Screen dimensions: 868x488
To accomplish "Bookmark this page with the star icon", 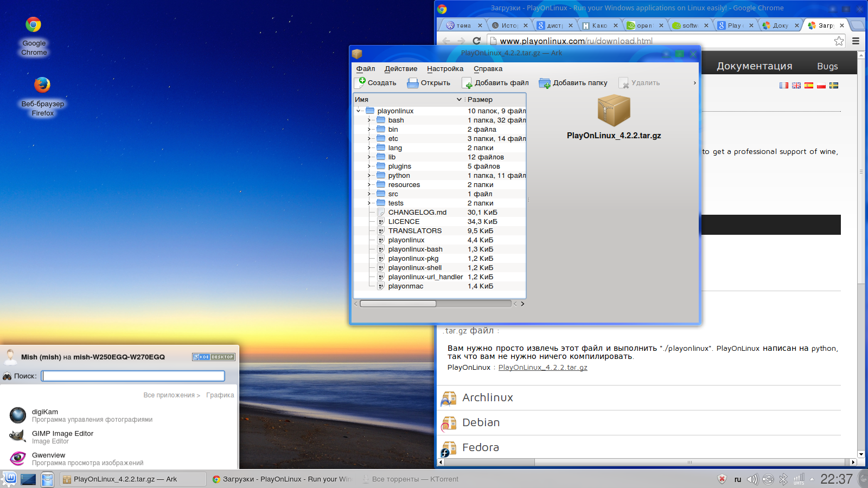I will pos(839,41).
